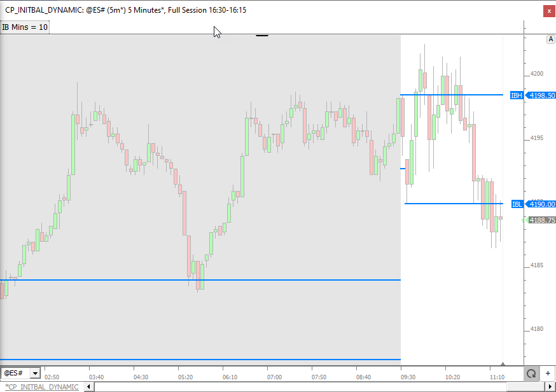Click the 07:00 time axis label

[274, 377]
